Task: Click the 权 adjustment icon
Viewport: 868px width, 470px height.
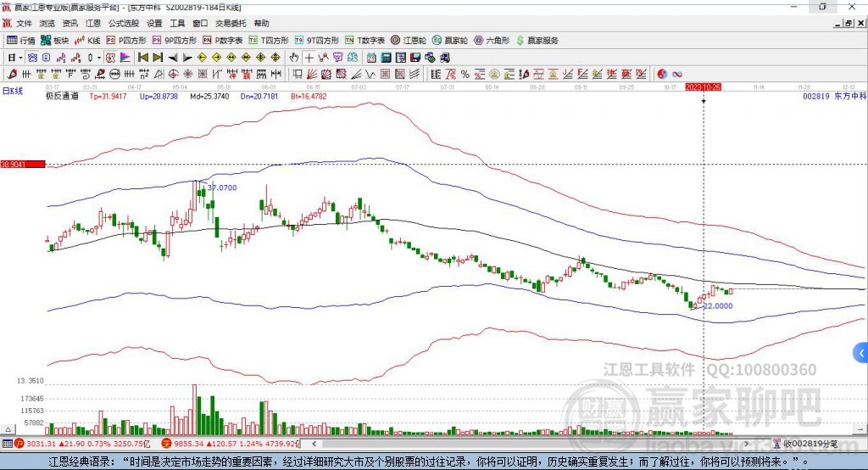Action: click(x=110, y=58)
